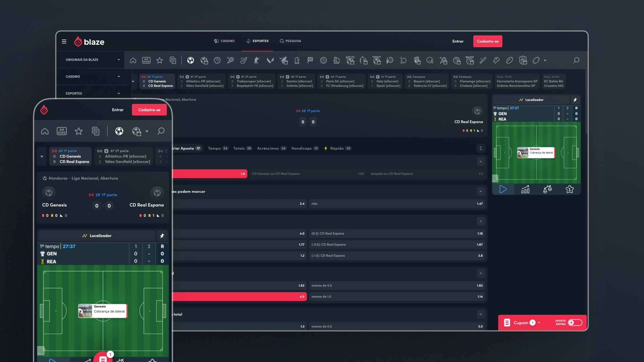The image size is (644, 362).
Task: Click the desktop Cadastre-se button
Action: 487,41
